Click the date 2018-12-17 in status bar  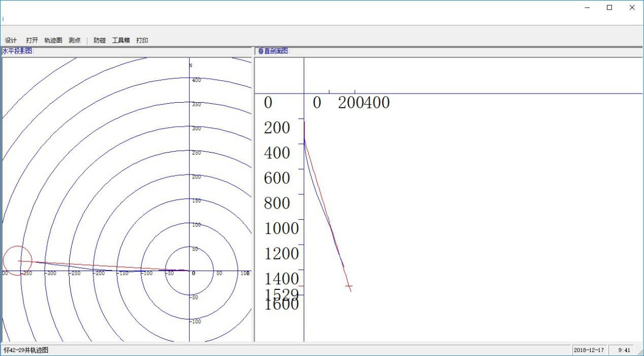[x=588, y=350]
